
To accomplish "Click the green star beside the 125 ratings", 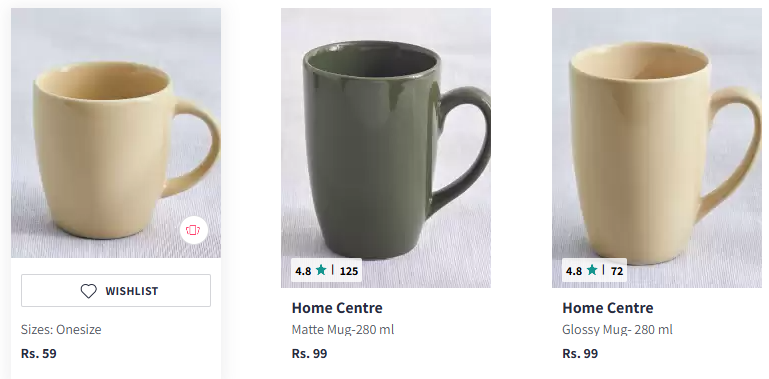I will point(321,270).
